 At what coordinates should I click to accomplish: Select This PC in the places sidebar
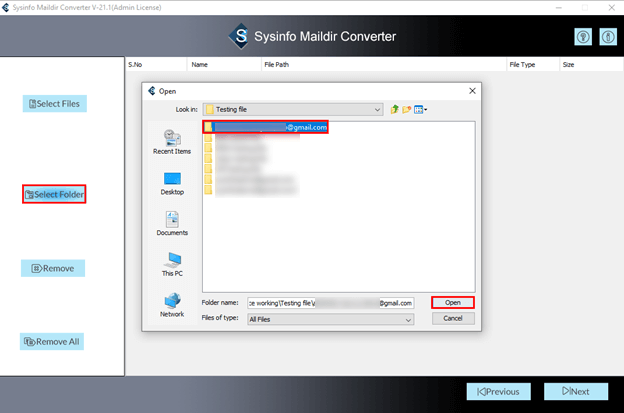[x=172, y=264]
